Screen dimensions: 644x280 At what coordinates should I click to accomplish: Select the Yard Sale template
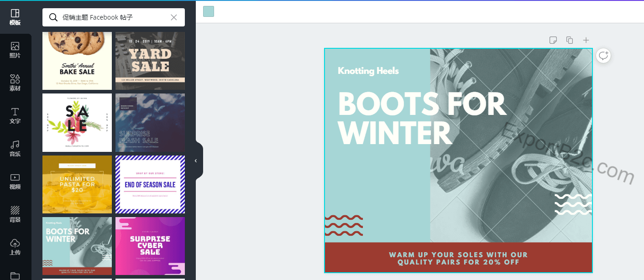pos(150,61)
